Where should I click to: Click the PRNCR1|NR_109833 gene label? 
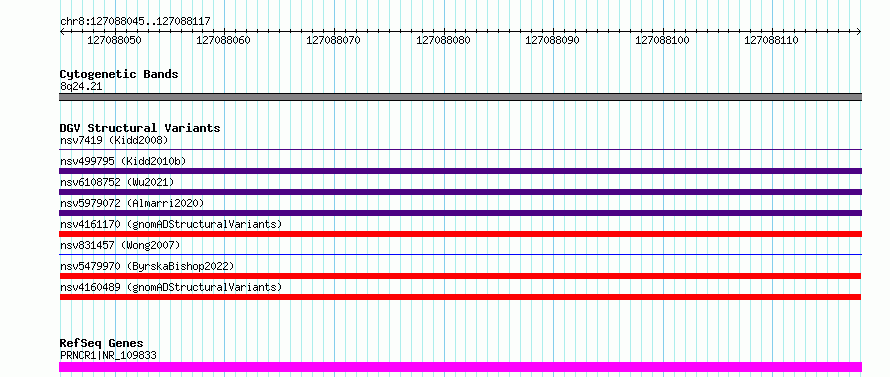click(x=108, y=356)
